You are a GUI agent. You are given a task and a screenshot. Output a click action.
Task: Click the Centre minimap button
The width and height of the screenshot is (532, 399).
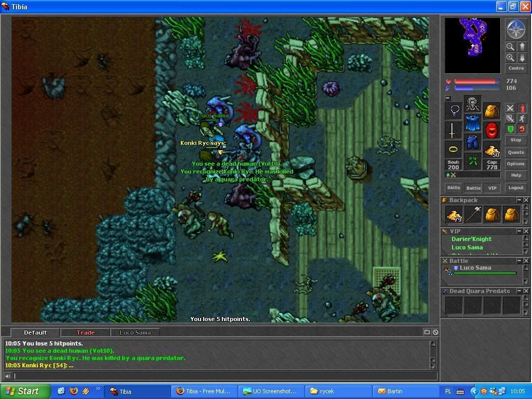(516, 68)
